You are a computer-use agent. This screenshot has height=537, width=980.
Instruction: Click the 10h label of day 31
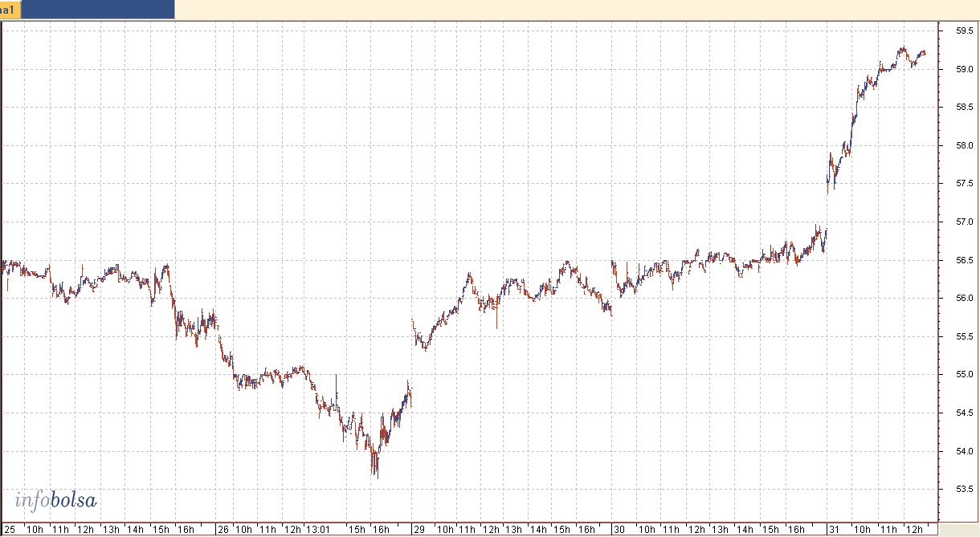coord(862,530)
